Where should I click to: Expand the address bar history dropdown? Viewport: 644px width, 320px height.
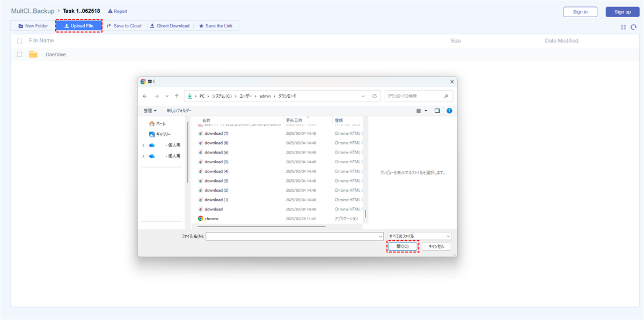(x=363, y=96)
